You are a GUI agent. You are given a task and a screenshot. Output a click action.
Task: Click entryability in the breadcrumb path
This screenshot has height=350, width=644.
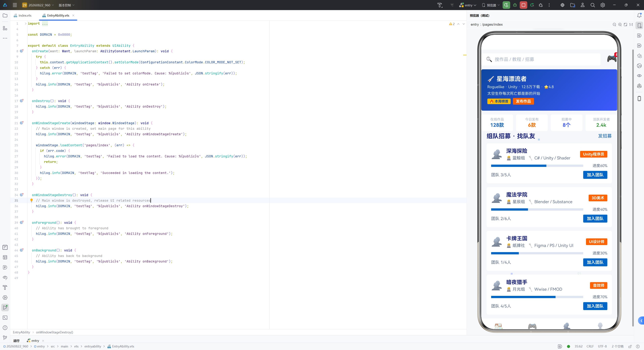point(93,346)
